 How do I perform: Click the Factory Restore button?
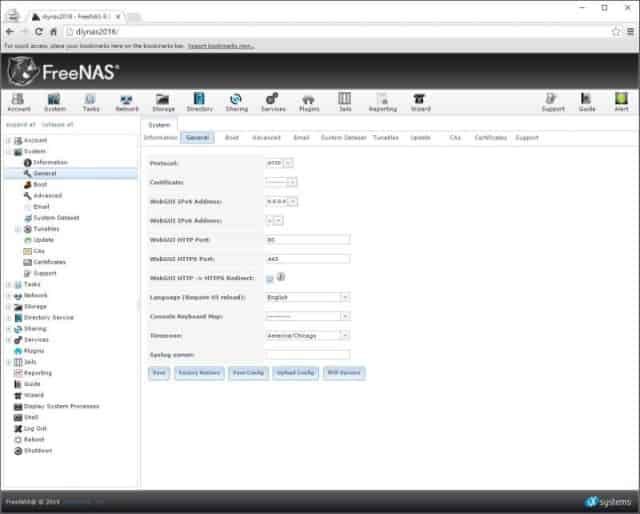(x=199, y=373)
